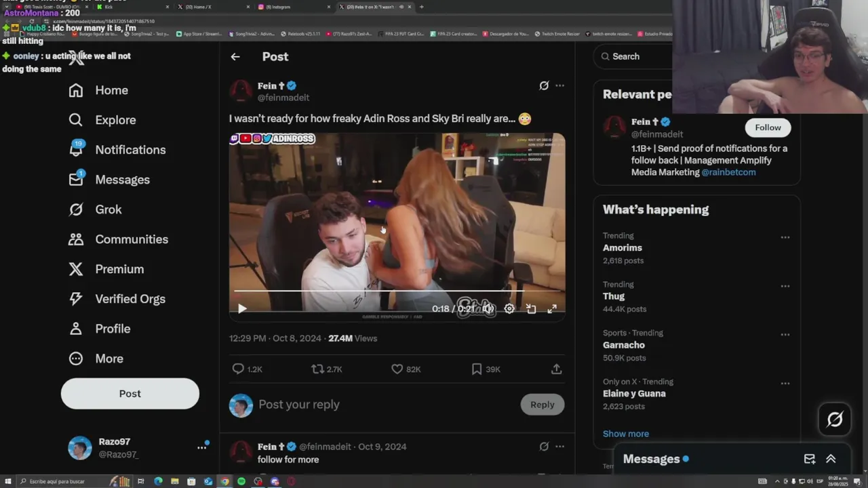This screenshot has height=488, width=868.
Task: Open the floating Grok button
Action: [x=835, y=420]
